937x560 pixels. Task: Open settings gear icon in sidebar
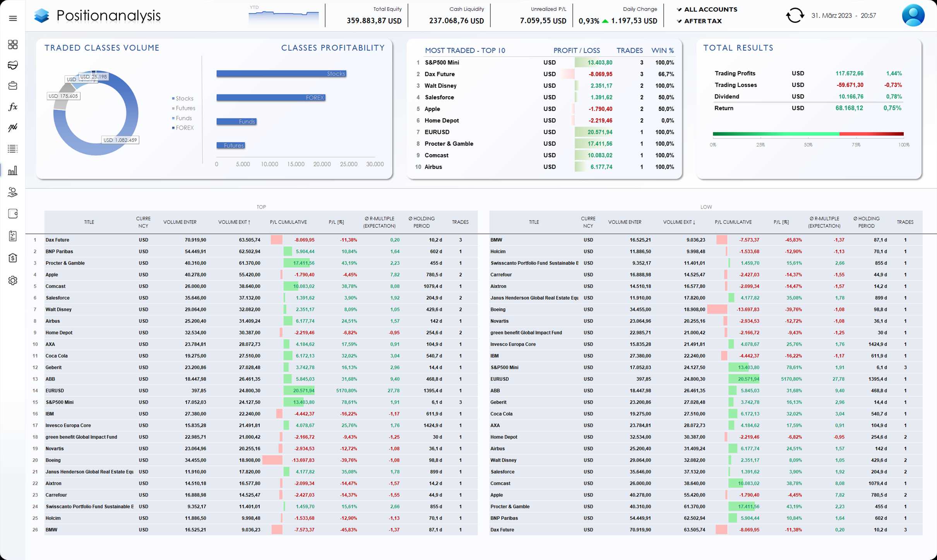[x=13, y=280]
